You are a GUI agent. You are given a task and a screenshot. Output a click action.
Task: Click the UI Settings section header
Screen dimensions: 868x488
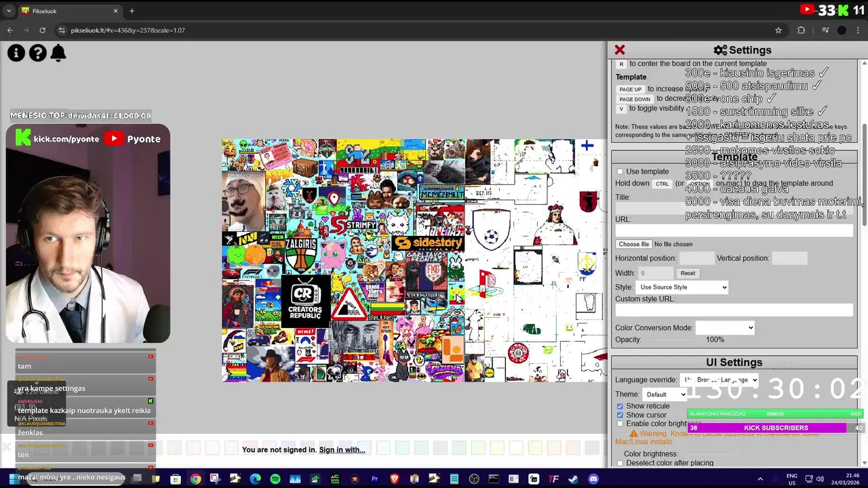tap(734, 363)
